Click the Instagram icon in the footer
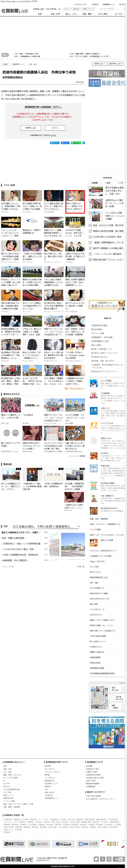 click(x=109, y=859)
